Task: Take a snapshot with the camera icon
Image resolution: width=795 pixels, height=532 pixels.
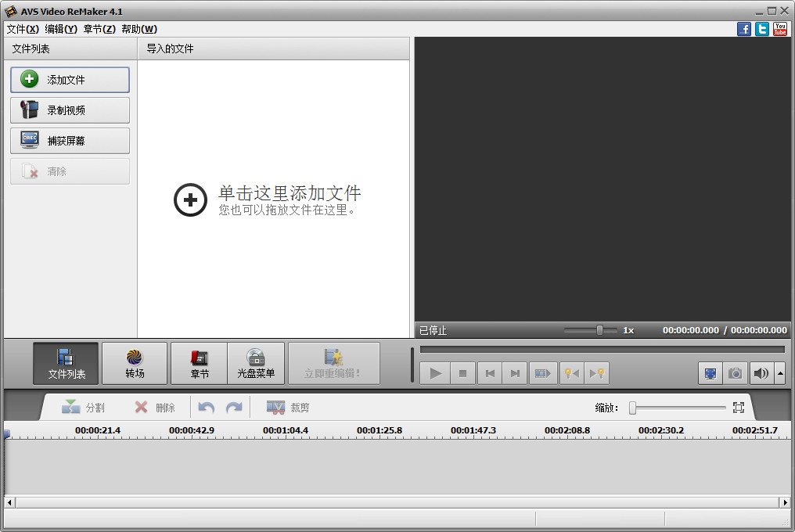Action: [736, 374]
